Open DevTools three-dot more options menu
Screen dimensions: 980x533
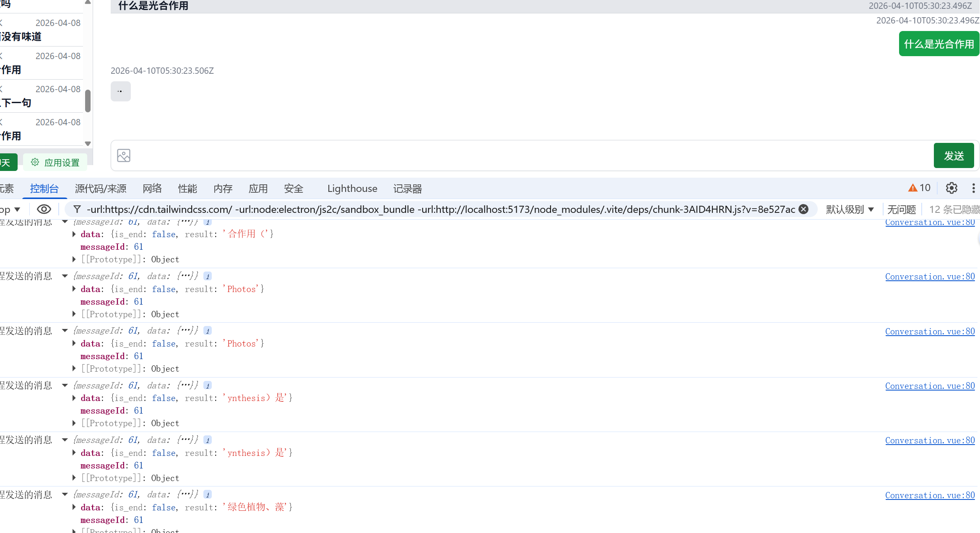click(x=973, y=188)
